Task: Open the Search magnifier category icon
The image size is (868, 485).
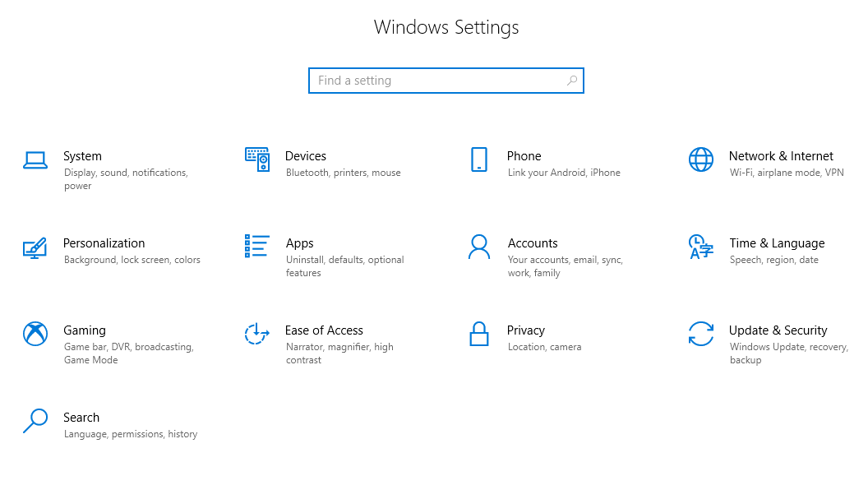Action: tap(35, 421)
